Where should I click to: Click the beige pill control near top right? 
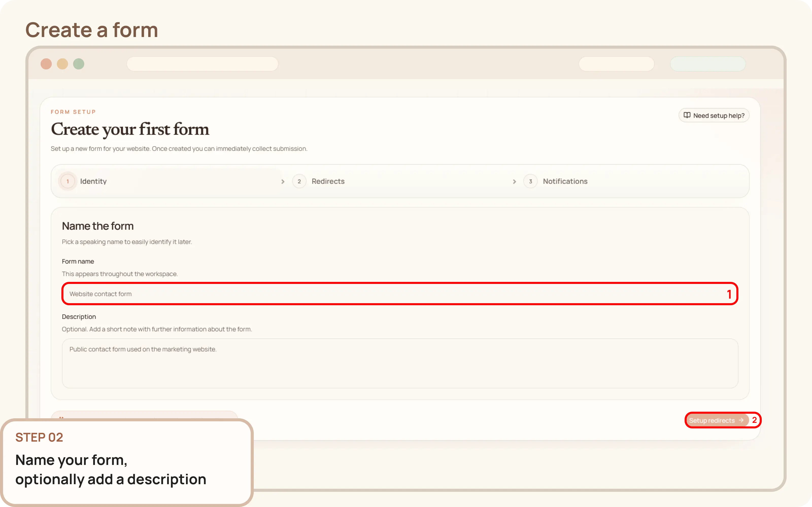pos(616,64)
